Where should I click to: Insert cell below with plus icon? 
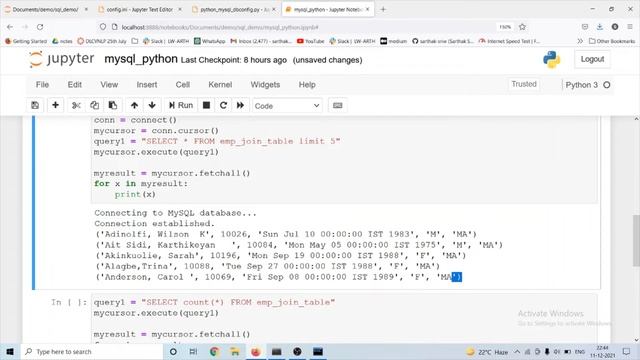(x=56, y=105)
